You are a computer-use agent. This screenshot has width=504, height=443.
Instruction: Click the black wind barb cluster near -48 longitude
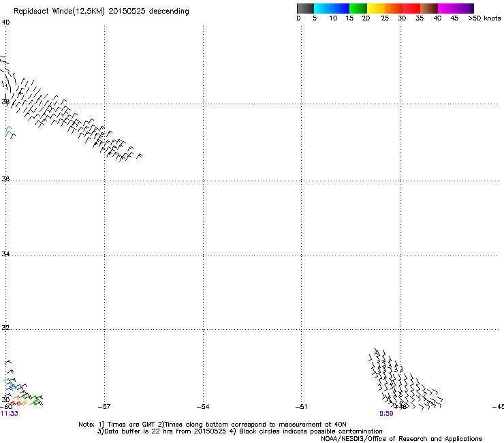pos(405,379)
